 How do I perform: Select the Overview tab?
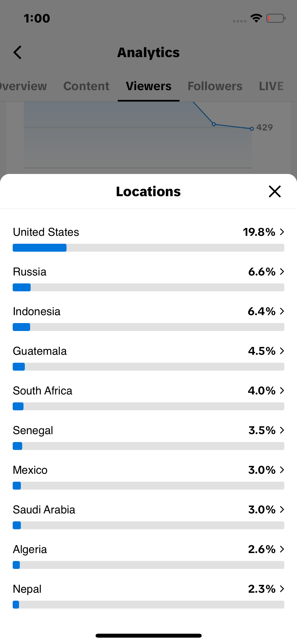pos(23,86)
